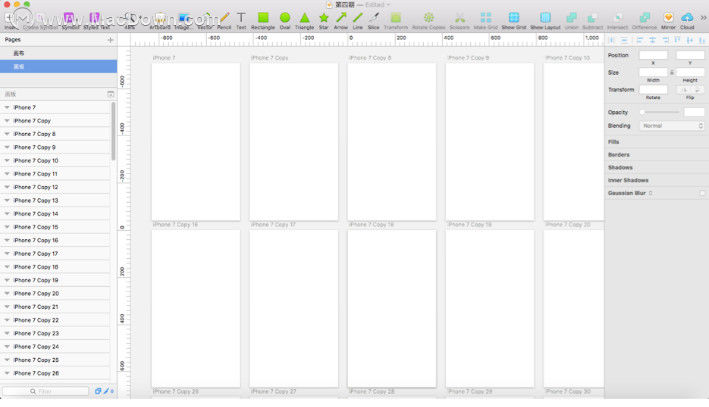Select iPhone 7 Copy 20 layer row

point(55,293)
